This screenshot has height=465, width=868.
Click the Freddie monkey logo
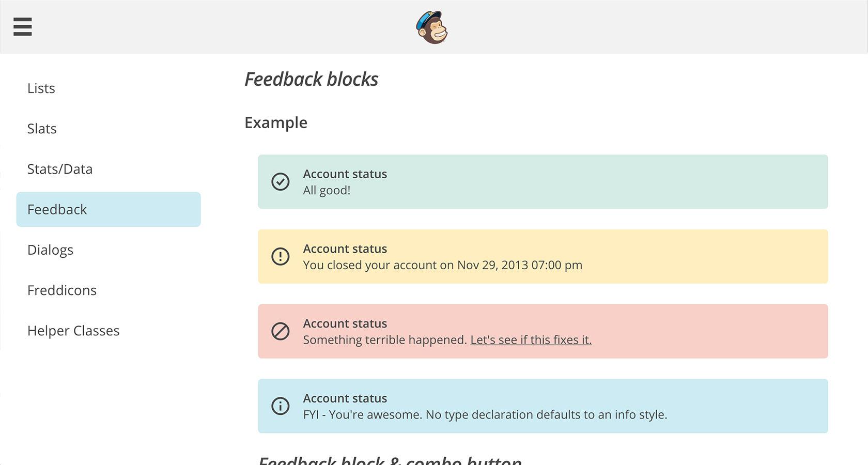[x=432, y=27]
